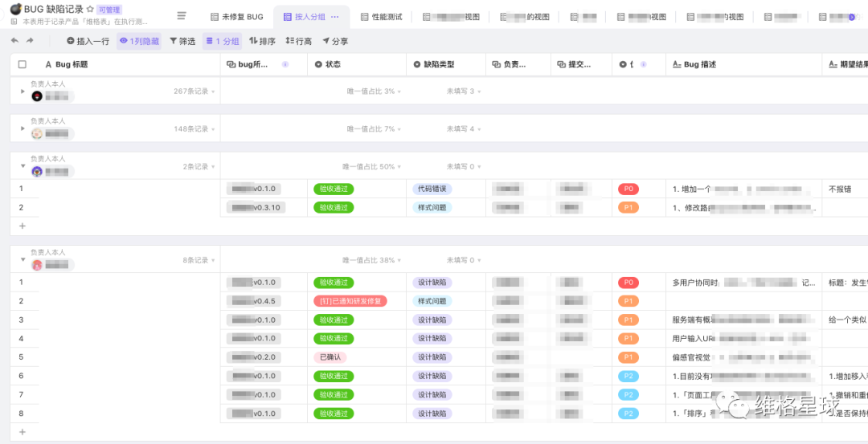Expand the 148条记录 group
The width and height of the screenshot is (868, 444).
[23, 128]
